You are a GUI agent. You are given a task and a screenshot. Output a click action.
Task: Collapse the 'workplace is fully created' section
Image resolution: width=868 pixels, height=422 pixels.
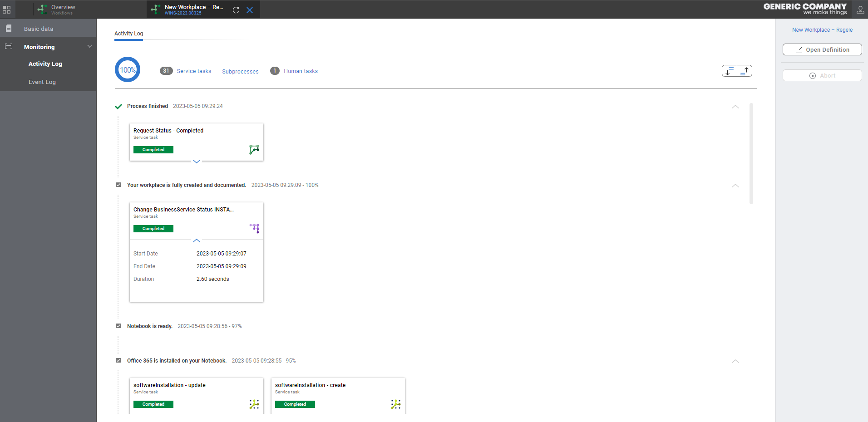[x=735, y=186]
